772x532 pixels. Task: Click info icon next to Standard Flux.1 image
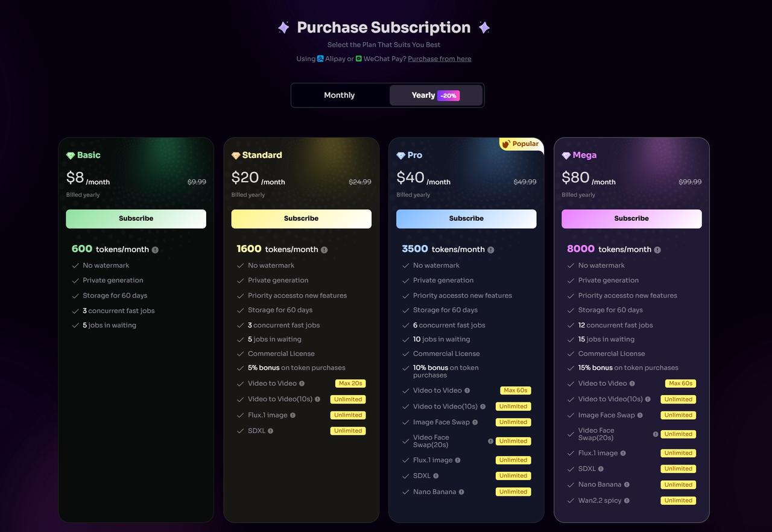coord(293,415)
